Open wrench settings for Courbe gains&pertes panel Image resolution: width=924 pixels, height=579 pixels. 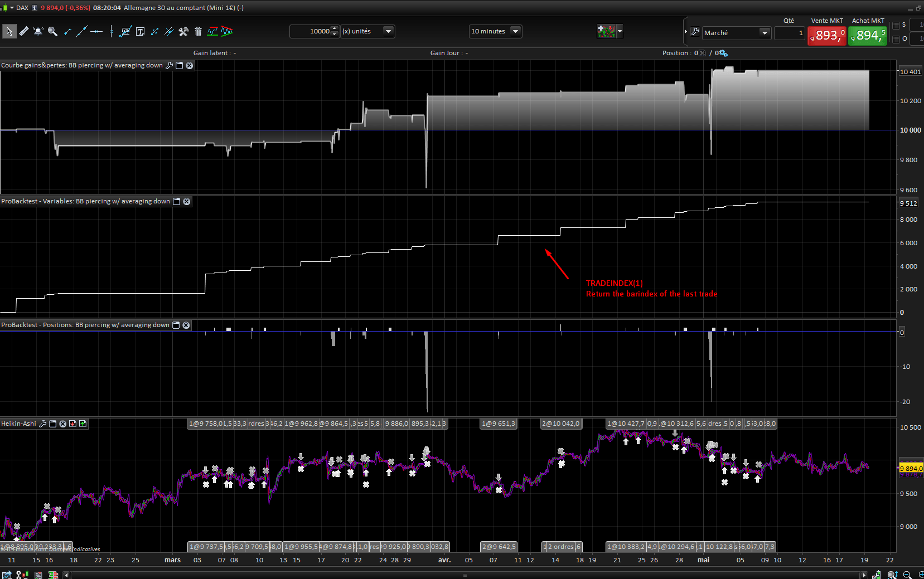click(x=170, y=65)
